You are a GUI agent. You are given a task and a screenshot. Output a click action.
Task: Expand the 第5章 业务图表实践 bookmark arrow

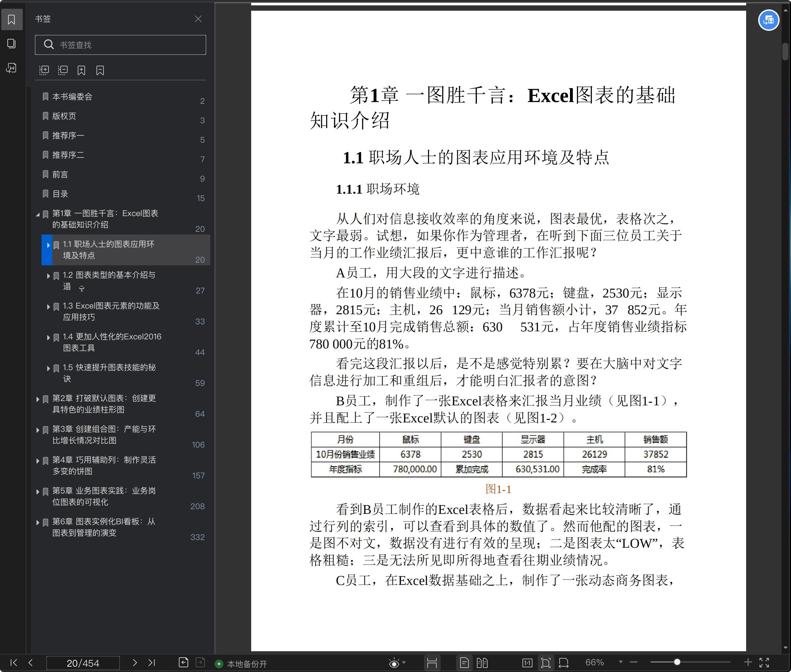38,492
